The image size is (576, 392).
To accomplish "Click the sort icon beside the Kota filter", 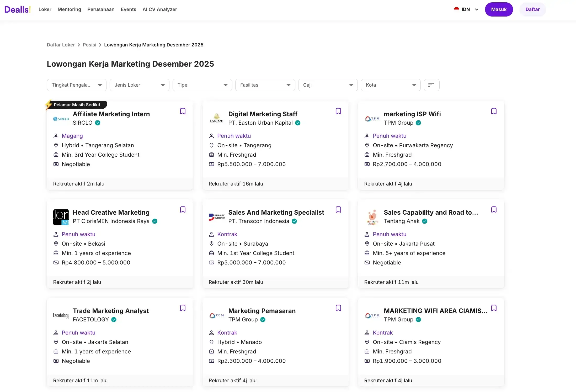I will tap(431, 85).
